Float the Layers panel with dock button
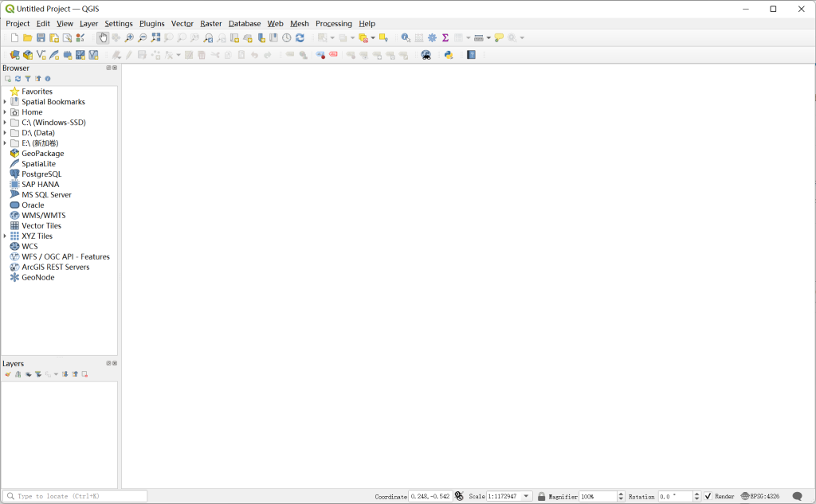816x504 pixels. [x=108, y=363]
